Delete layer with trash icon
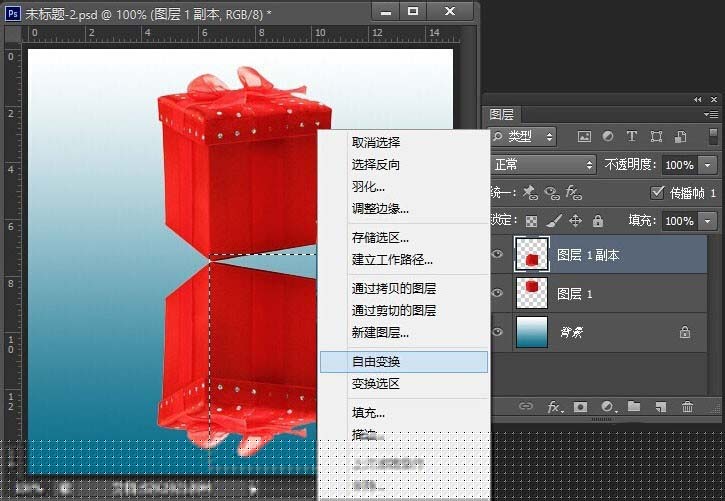This screenshot has width=725, height=501. pyautogui.click(x=688, y=407)
